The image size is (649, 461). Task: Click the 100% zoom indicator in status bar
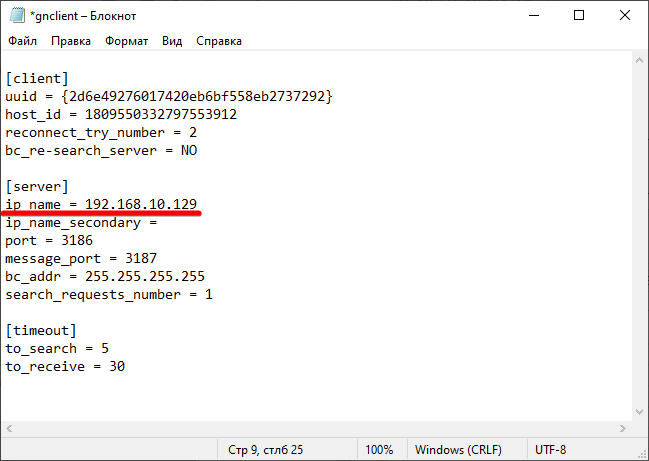[x=379, y=450]
